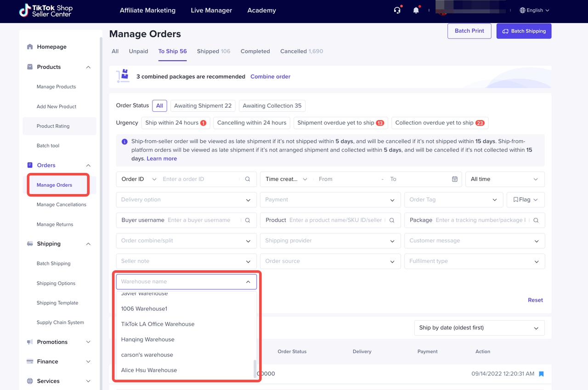Click the warehouse list scrollbar thumb
The image size is (588, 390).
[x=255, y=368]
